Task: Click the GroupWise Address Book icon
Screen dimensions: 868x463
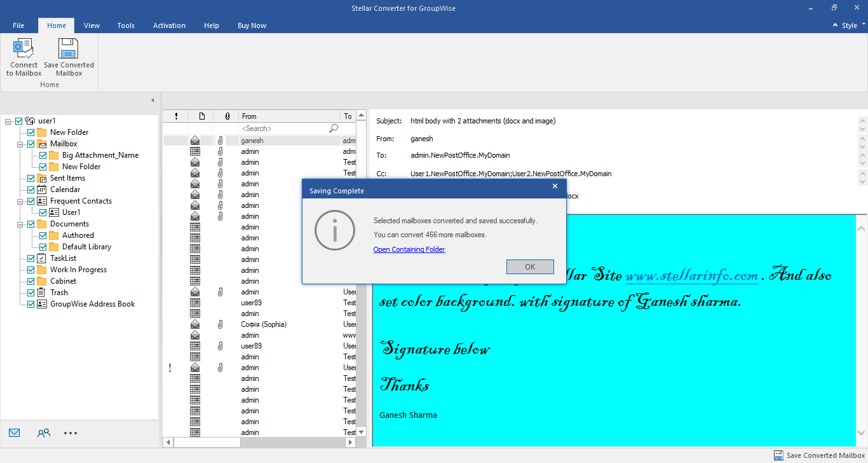Action: (41, 304)
